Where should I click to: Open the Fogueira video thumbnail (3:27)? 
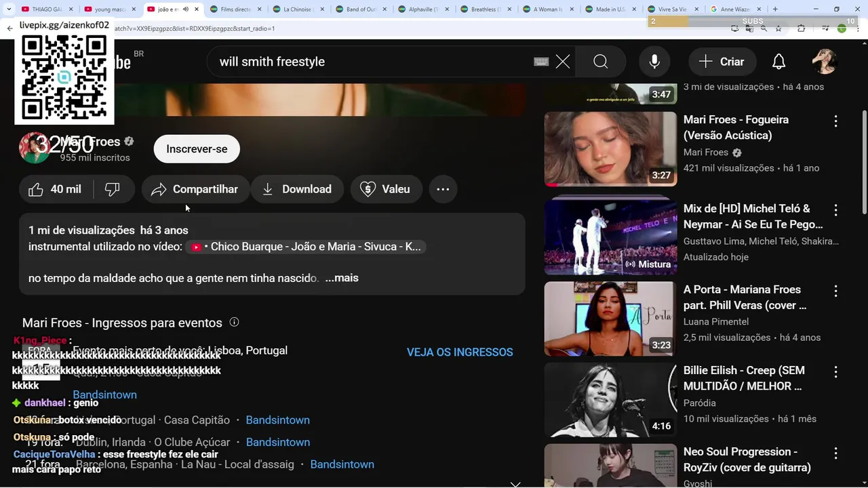(x=610, y=149)
